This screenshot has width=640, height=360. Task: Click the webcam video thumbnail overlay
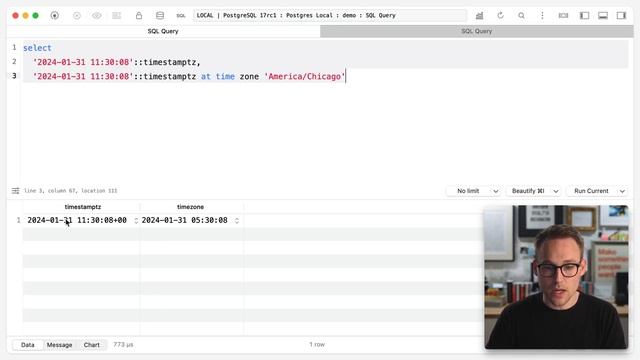(x=556, y=277)
